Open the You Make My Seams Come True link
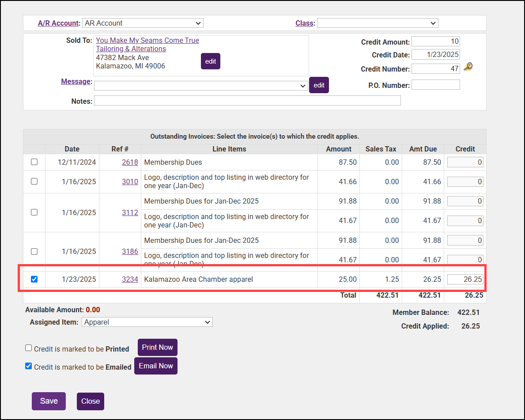 click(147, 41)
